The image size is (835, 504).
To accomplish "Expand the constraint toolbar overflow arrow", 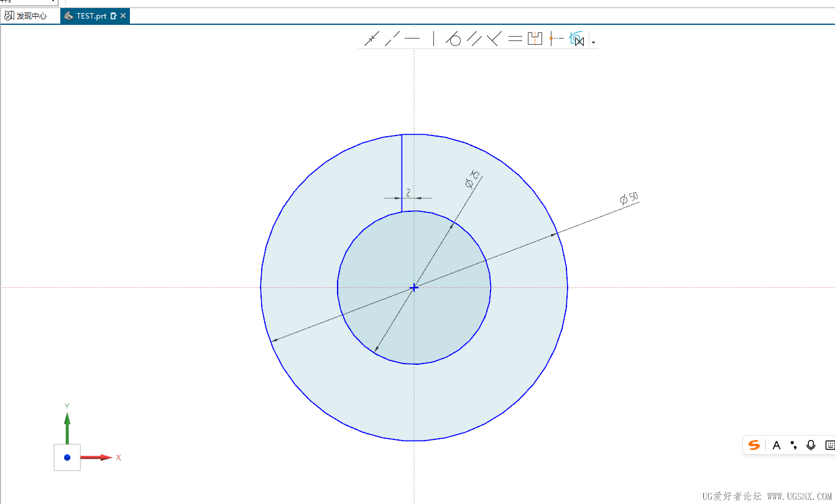I will [594, 42].
